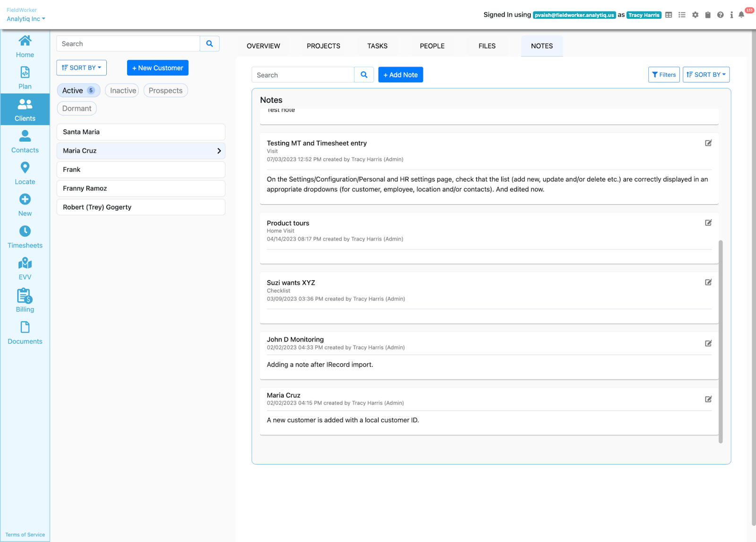
Task: Toggle the Inactive customer filter
Action: click(x=123, y=91)
